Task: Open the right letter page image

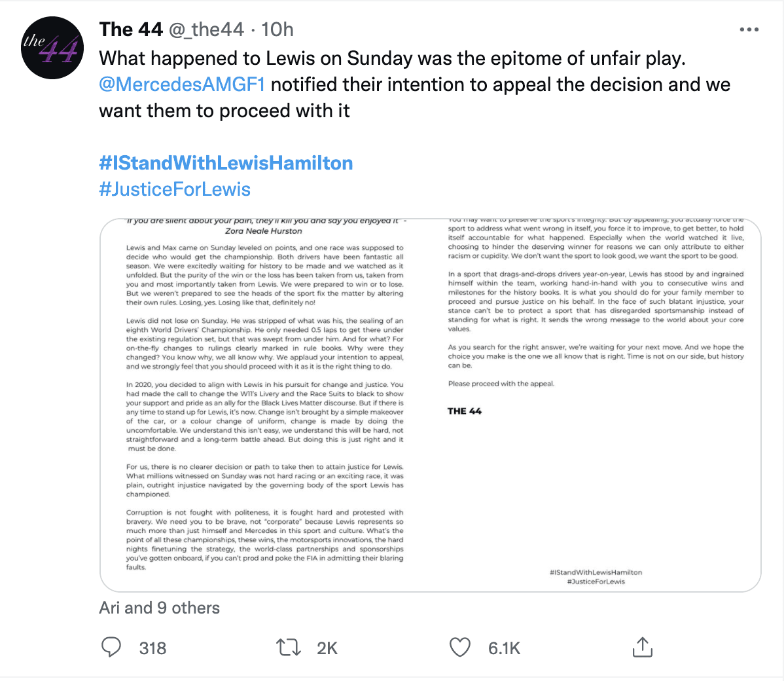Action: click(596, 405)
